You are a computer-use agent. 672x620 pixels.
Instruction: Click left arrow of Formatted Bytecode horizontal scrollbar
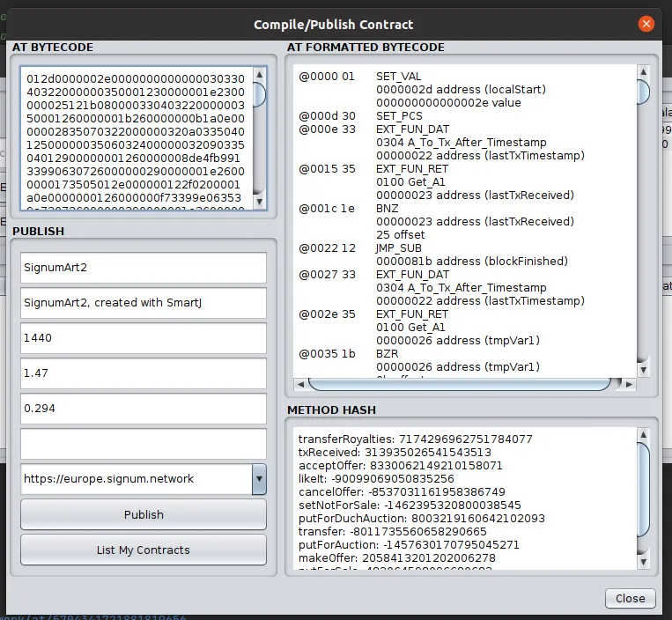pyautogui.click(x=300, y=384)
